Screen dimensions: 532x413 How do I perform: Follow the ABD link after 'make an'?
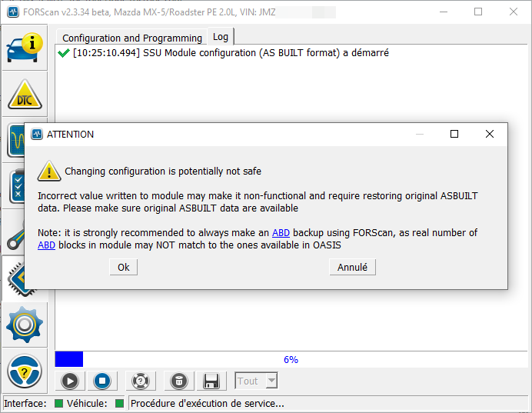point(281,233)
